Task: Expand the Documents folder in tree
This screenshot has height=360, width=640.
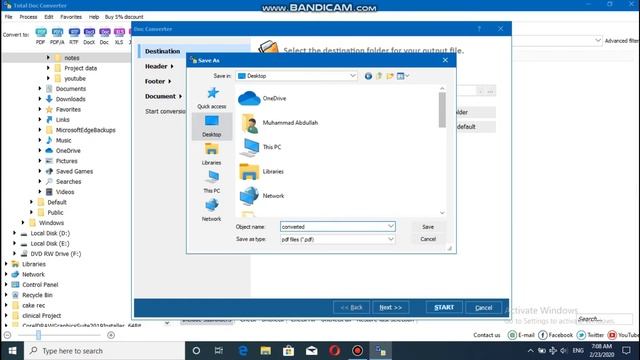Action: [x=40, y=89]
